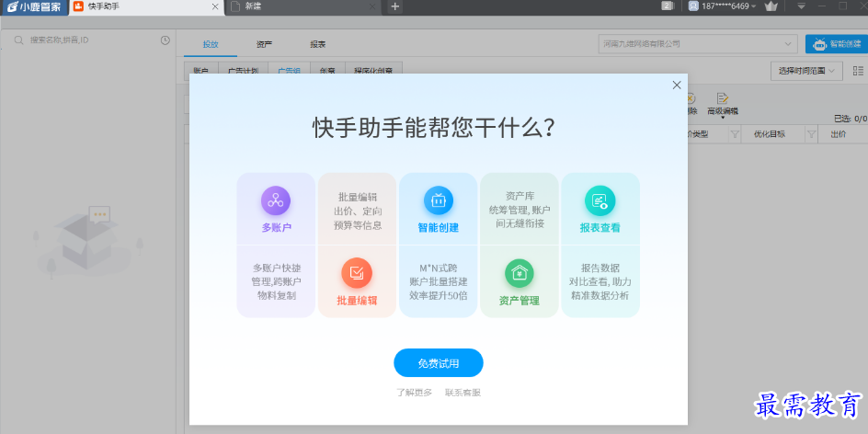
Task: Click the 了解更多 link
Action: coord(414,393)
